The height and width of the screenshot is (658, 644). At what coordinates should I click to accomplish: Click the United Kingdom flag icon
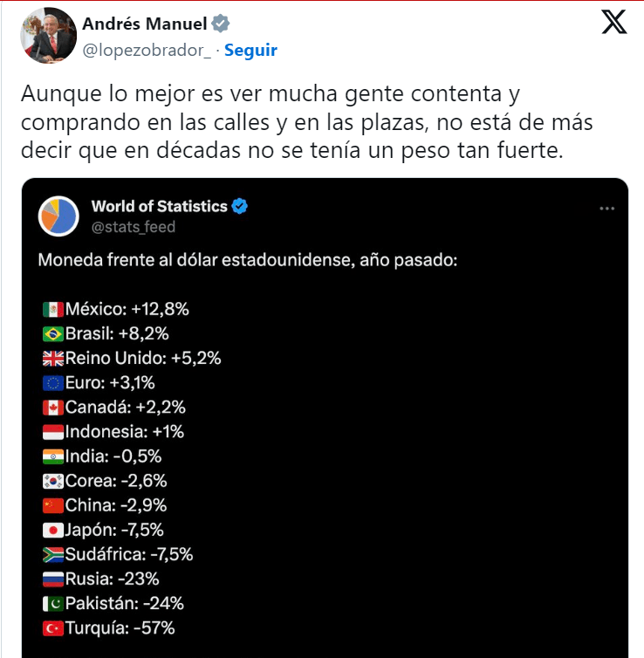point(52,358)
